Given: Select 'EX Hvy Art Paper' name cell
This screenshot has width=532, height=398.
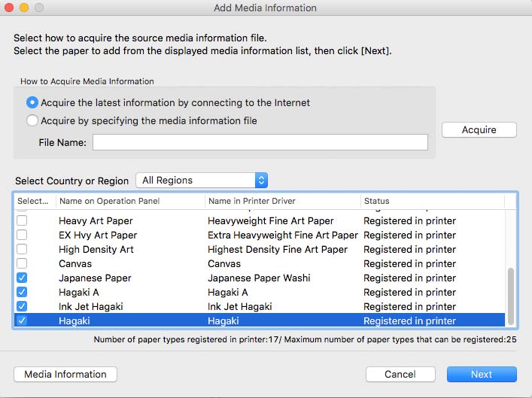Looking at the screenshot, I should (98, 235).
